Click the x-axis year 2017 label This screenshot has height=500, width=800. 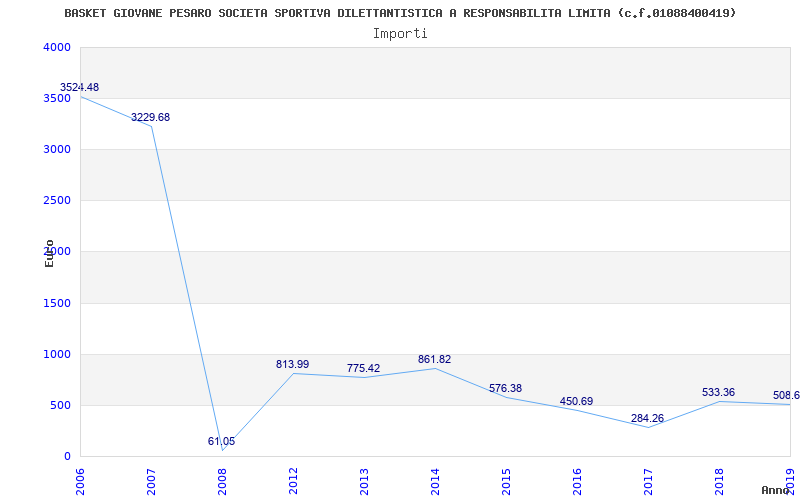[x=647, y=482]
